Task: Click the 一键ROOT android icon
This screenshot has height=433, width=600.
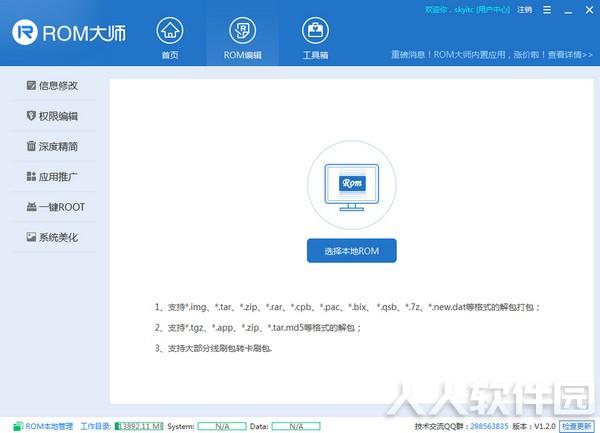Action: [x=31, y=207]
